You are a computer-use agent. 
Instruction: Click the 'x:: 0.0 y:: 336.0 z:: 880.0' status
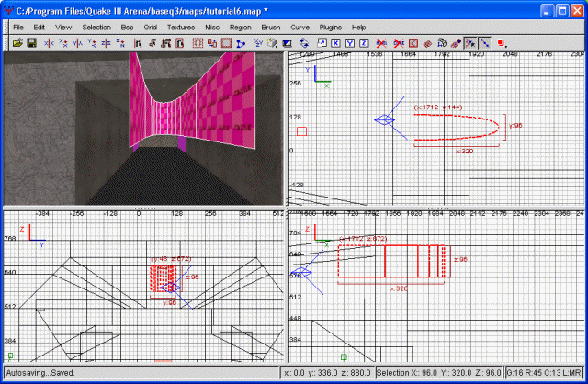pos(327,373)
